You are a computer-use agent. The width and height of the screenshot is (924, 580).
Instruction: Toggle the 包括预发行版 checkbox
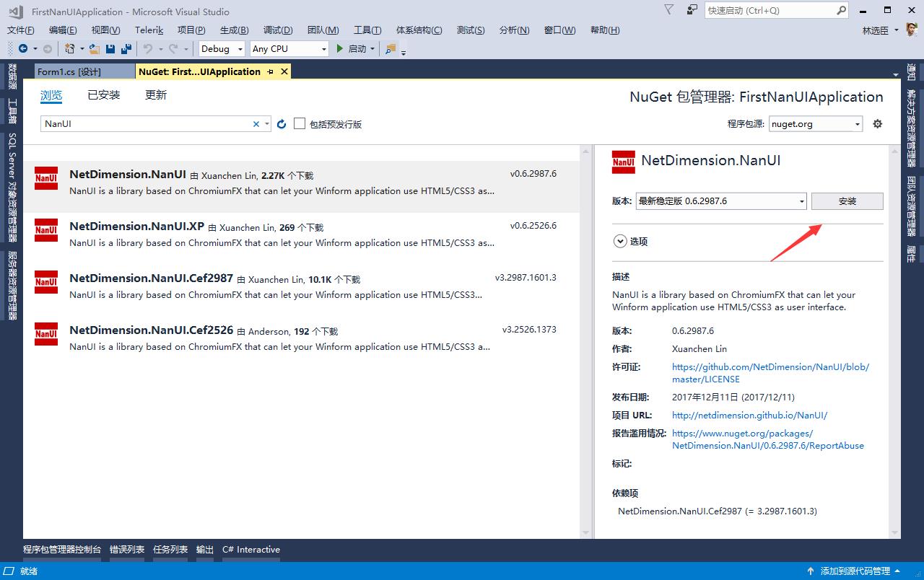click(x=300, y=123)
